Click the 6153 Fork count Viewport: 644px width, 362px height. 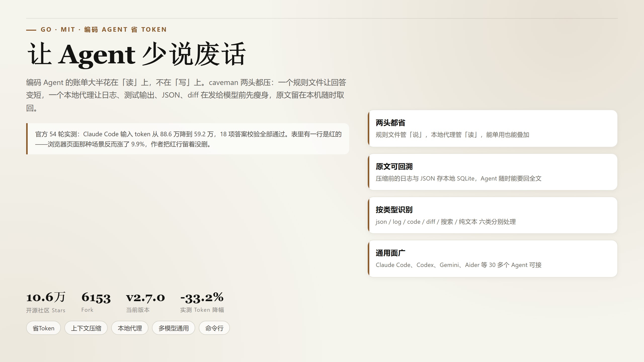coord(96,297)
